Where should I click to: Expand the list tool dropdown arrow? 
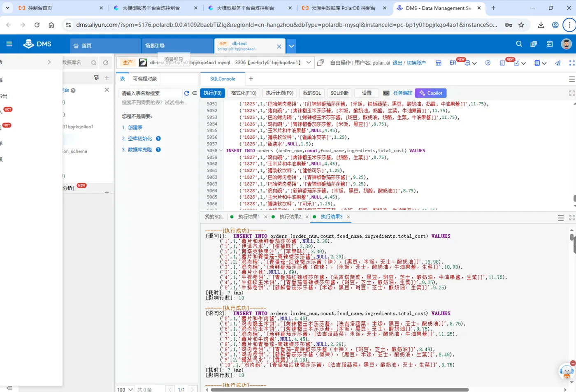pos(544,63)
